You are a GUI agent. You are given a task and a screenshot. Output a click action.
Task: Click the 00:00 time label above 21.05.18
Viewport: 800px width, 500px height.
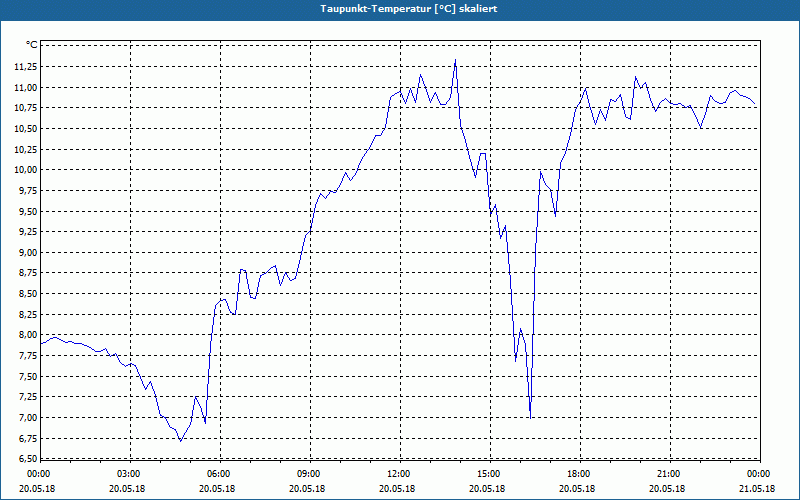click(758, 474)
